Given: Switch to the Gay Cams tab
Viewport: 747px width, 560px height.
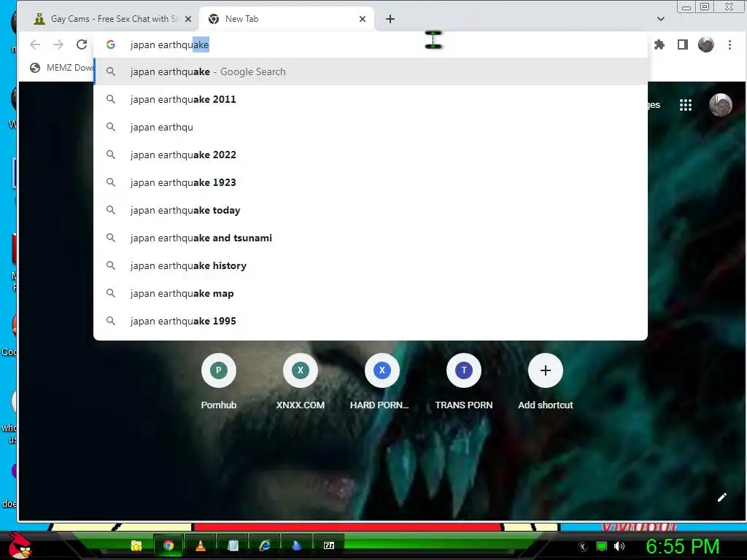Looking at the screenshot, I should 112,19.
